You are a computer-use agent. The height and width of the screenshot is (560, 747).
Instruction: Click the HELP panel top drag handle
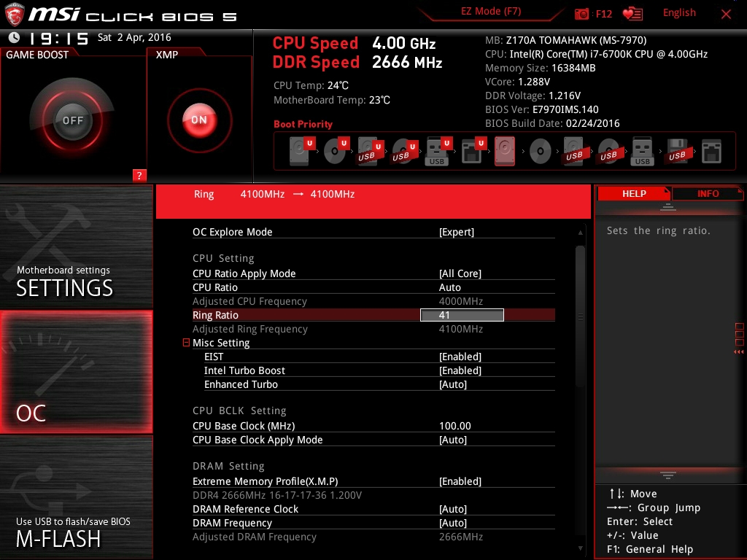pos(668,206)
